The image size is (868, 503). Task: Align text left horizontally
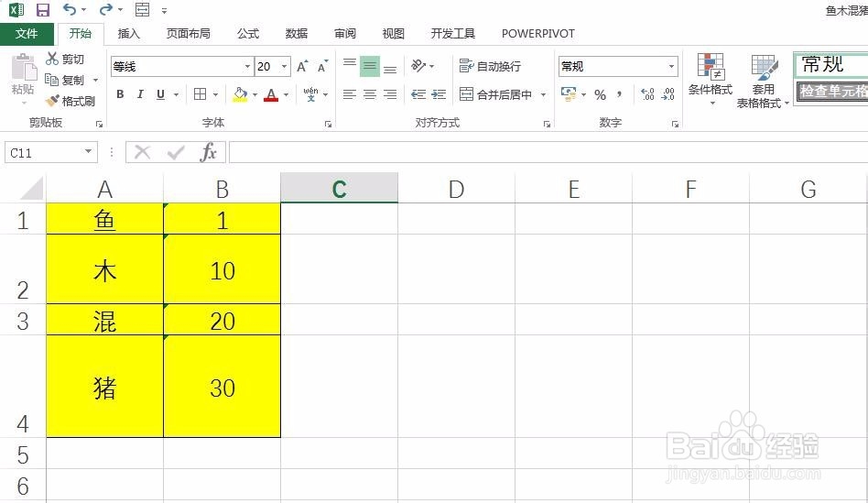(349, 94)
